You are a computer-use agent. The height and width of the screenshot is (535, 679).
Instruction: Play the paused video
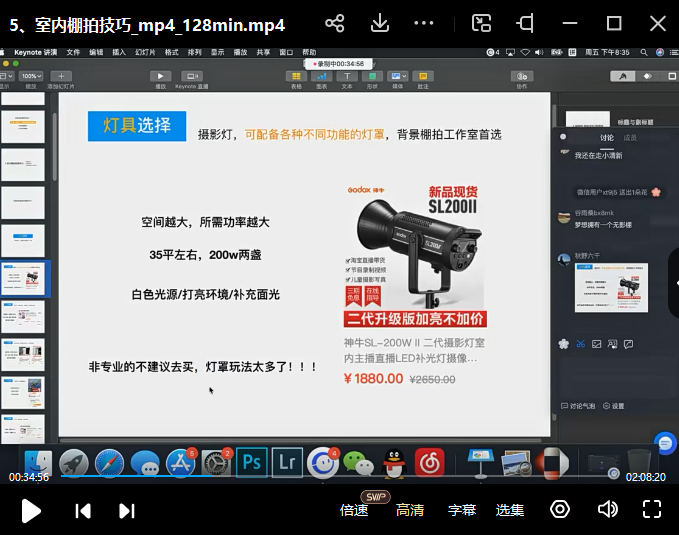pos(31,510)
